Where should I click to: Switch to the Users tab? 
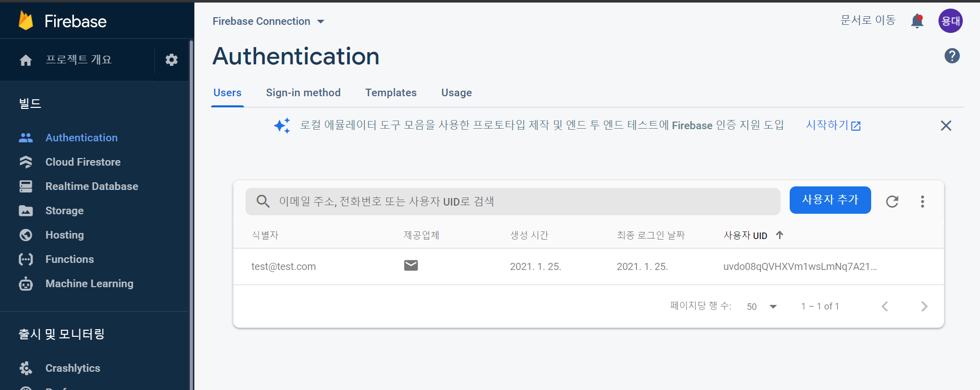click(227, 93)
